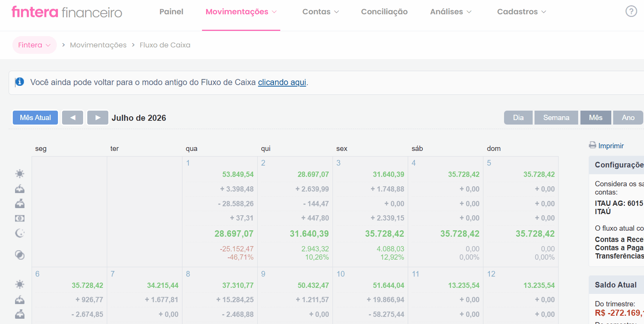Click the printer icon next to Imprimir
The image size is (644, 324).
click(x=592, y=145)
